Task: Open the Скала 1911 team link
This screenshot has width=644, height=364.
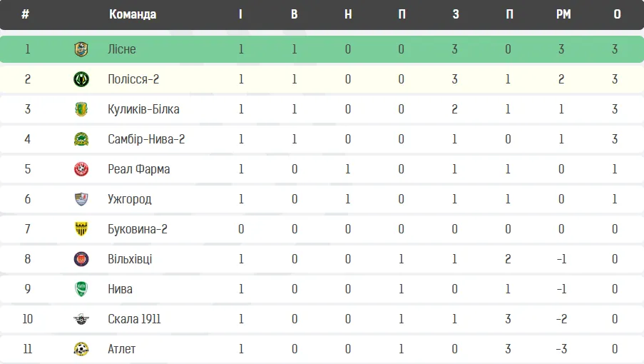Action: [134, 319]
